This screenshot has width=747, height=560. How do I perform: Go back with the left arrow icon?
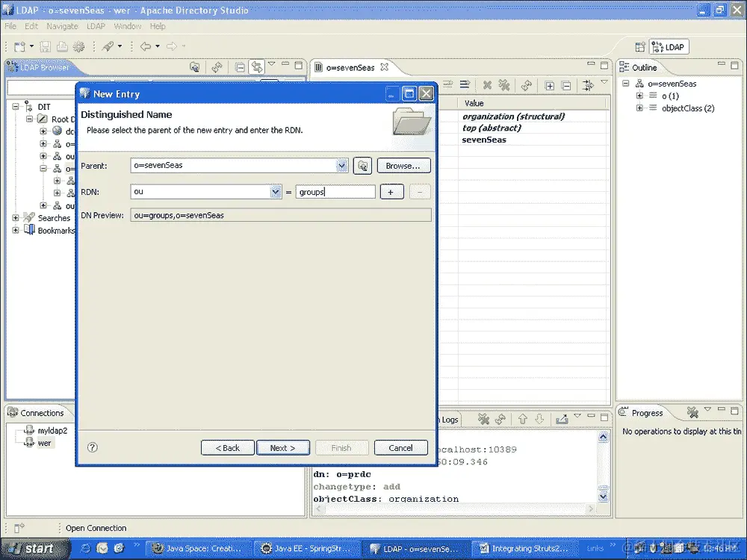click(x=146, y=46)
